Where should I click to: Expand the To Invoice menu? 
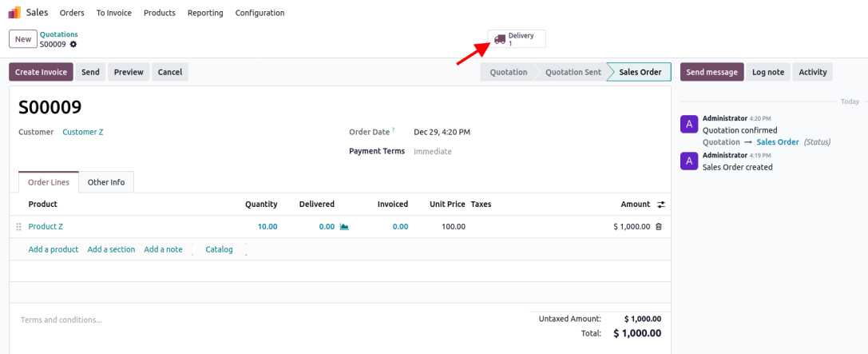114,13
